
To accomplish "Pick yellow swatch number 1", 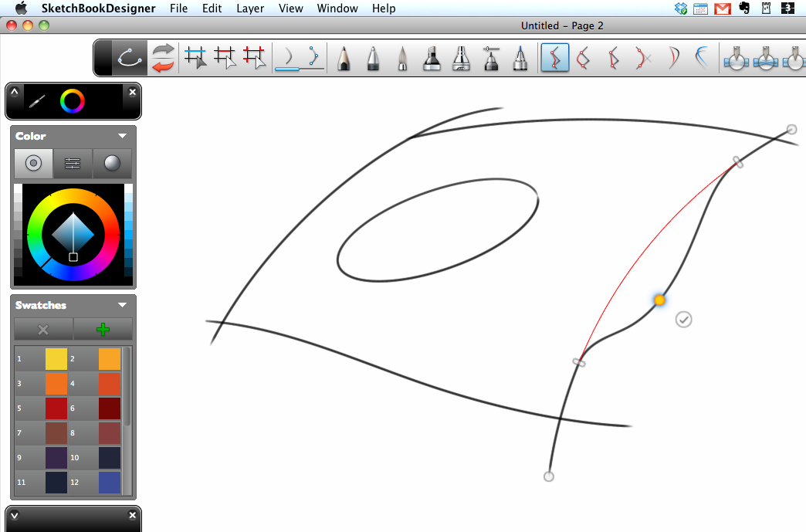I will [56, 359].
